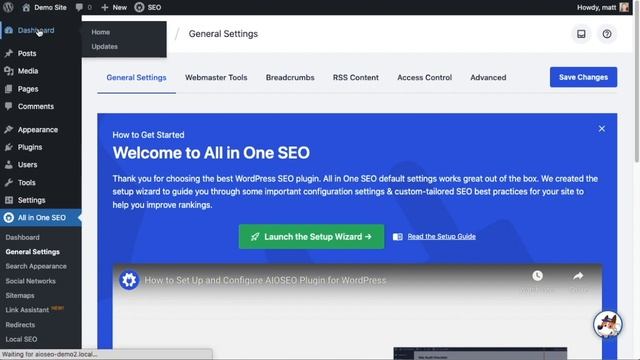The width and height of the screenshot is (640, 360).
Task: Select Home in Dashboard flyout
Action: [100, 32]
